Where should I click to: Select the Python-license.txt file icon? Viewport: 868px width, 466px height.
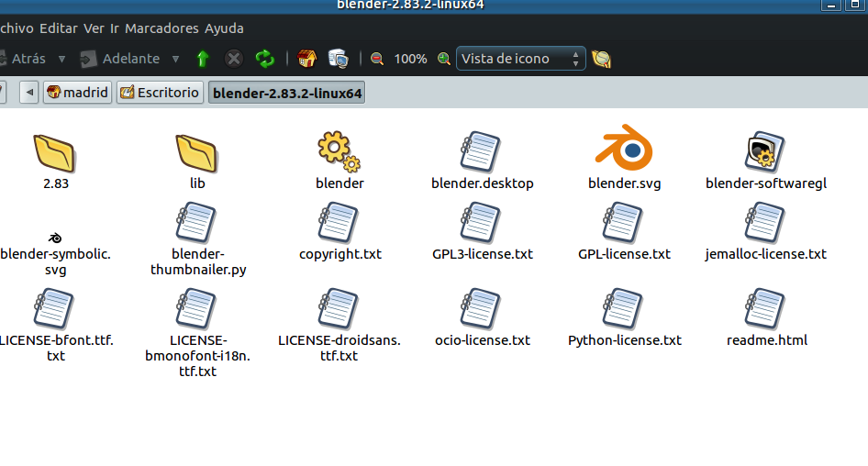click(x=622, y=309)
